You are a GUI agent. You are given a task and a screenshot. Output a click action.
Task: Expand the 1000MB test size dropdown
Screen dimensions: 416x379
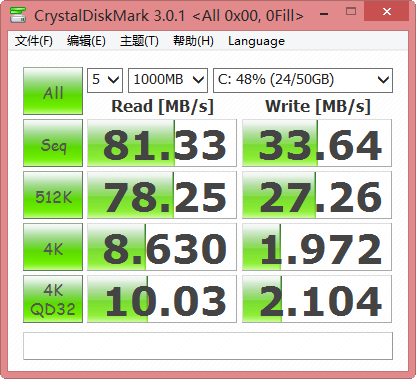coord(168,80)
